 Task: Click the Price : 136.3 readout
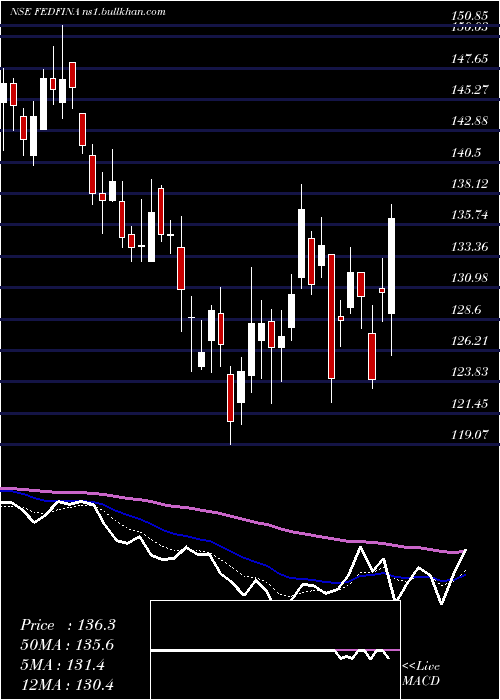(68, 625)
